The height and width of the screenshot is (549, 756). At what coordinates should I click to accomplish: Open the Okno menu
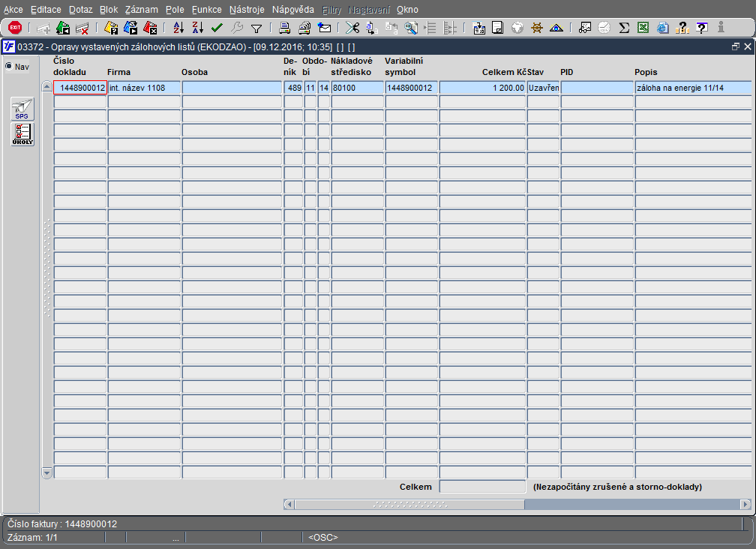click(407, 10)
